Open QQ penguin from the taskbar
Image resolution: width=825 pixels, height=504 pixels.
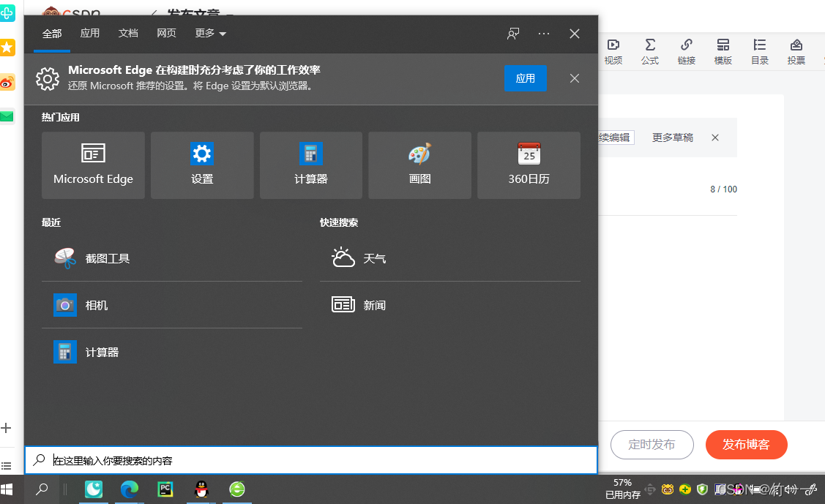pos(201,490)
